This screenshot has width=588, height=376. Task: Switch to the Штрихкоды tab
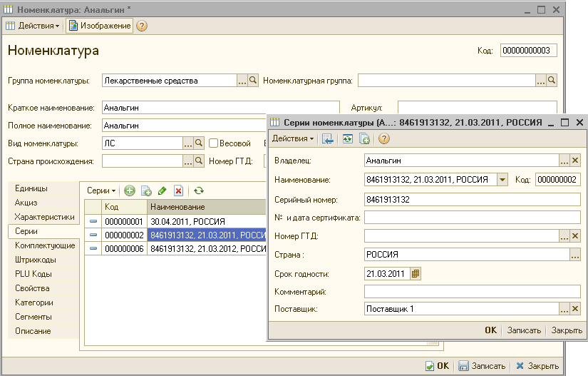(36, 260)
